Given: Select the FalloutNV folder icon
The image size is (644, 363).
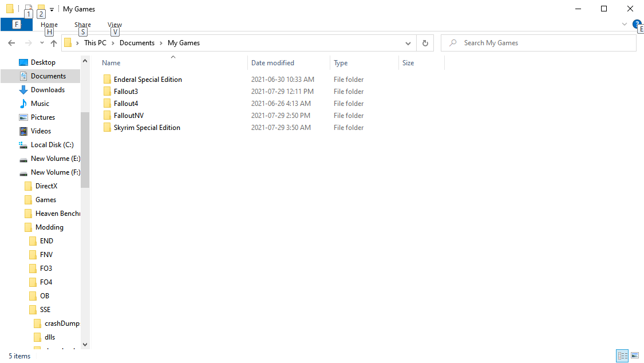Looking at the screenshot, I should coord(107,116).
